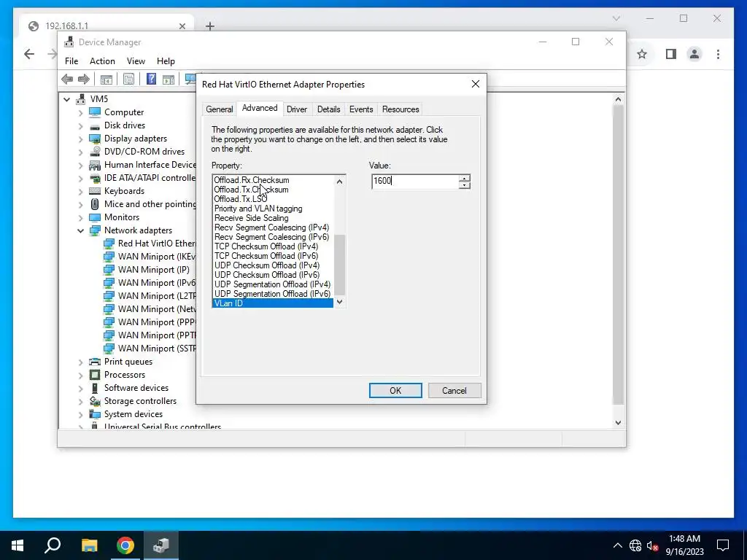The image size is (747, 560).
Task: Increase VLan ID value with up spinner
Action: pyautogui.click(x=465, y=178)
